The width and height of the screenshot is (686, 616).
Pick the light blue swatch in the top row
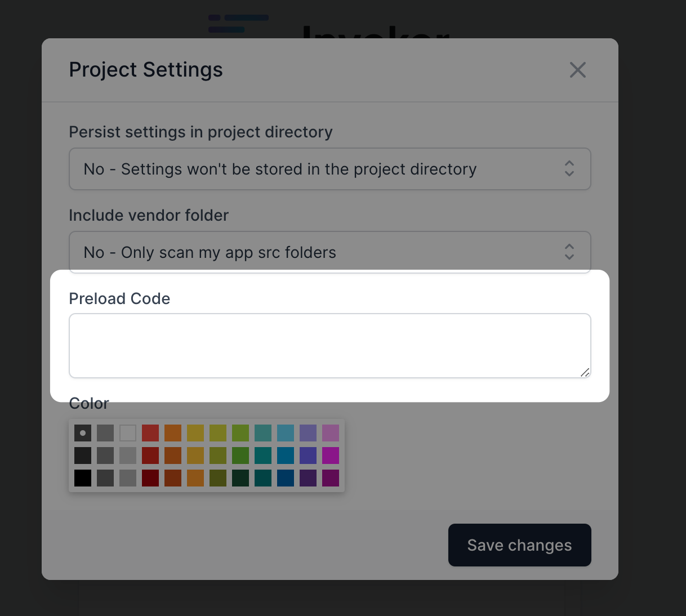pyautogui.click(x=286, y=432)
